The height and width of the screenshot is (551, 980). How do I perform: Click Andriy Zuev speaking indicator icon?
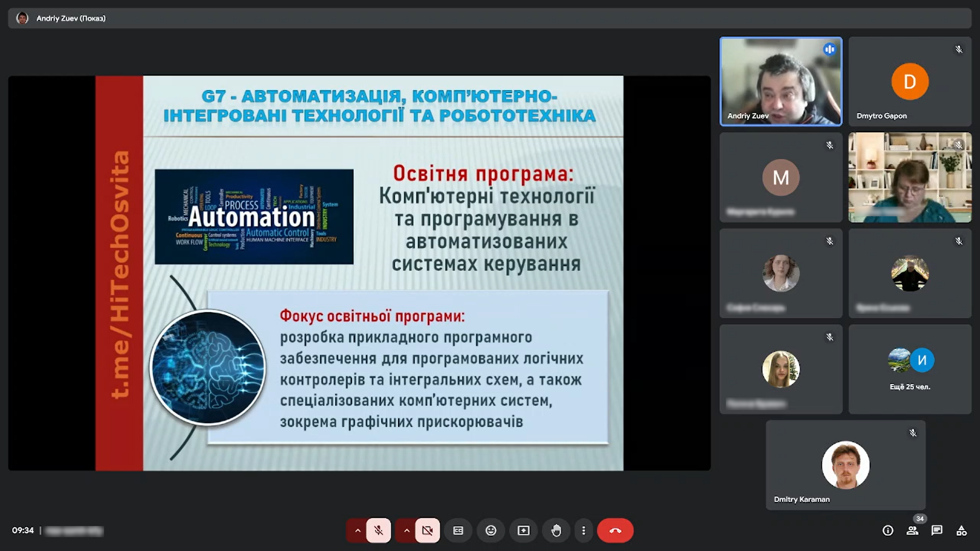829,49
